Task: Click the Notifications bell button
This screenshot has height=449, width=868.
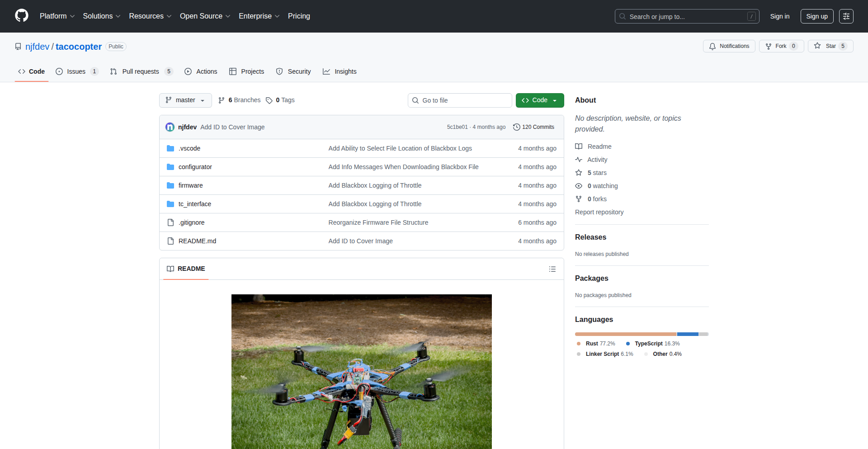Action: tap(729, 46)
